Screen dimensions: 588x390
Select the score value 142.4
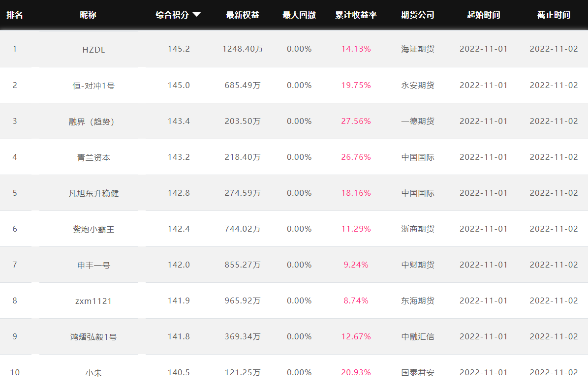pyautogui.click(x=179, y=229)
